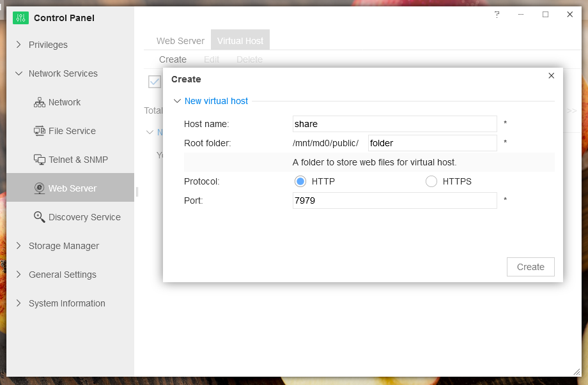The height and width of the screenshot is (385, 588).
Task: Click the Port number field
Action: click(394, 200)
